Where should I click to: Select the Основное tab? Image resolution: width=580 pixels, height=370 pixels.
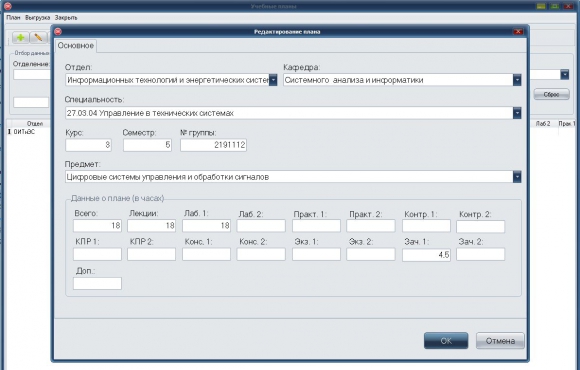pyautogui.click(x=76, y=46)
